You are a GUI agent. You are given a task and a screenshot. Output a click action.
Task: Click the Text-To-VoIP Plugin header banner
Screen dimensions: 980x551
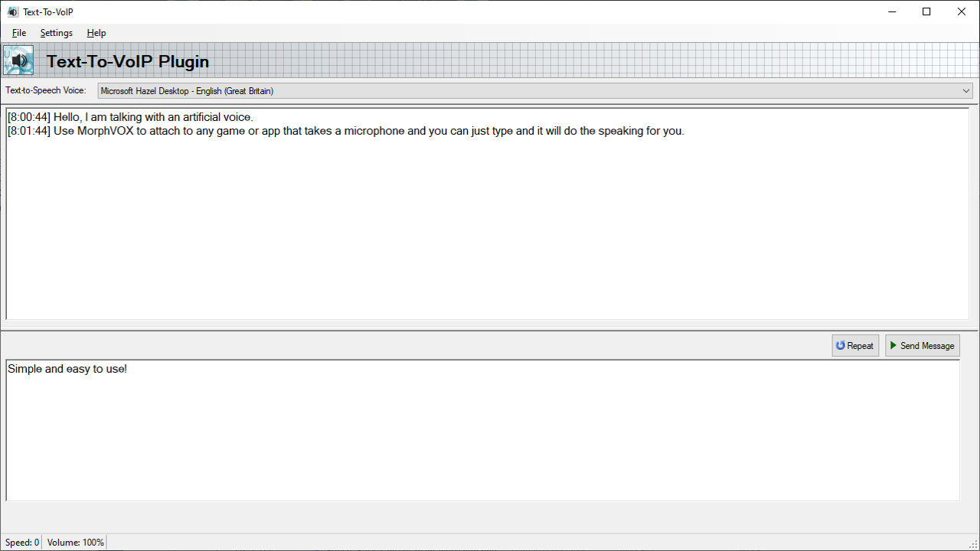pos(128,61)
